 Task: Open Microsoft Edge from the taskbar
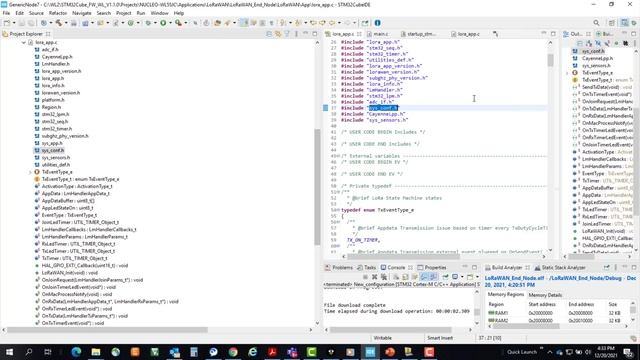coord(76,352)
